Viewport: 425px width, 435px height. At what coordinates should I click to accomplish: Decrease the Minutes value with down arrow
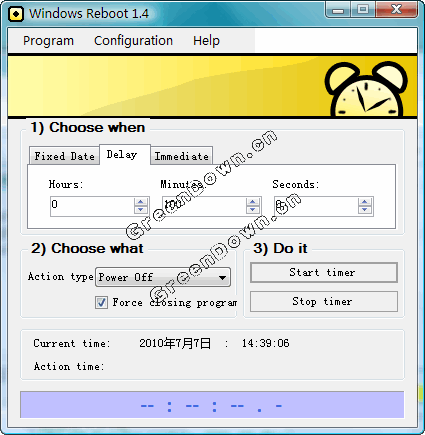point(253,210)
